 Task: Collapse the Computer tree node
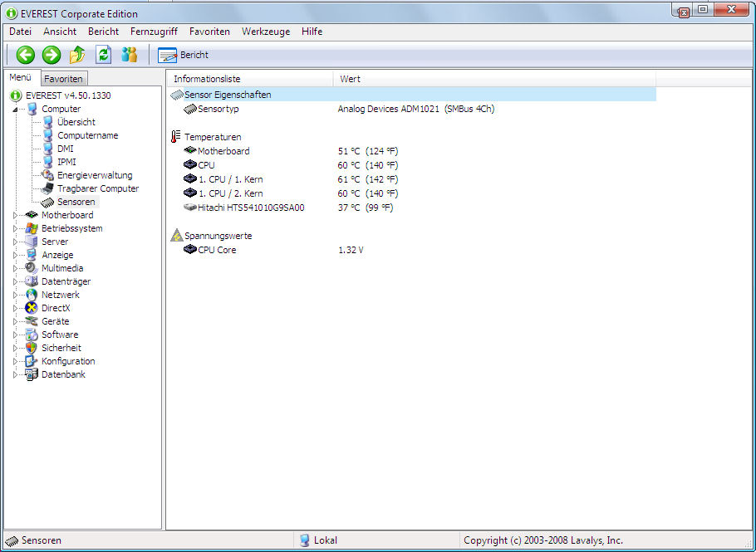(15, 110)
